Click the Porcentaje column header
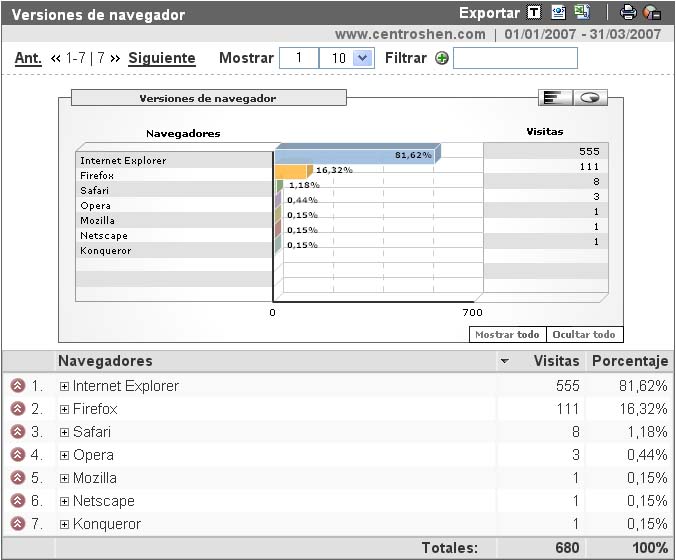The width and height of the screenshot is (676, 560). (630, 361)
